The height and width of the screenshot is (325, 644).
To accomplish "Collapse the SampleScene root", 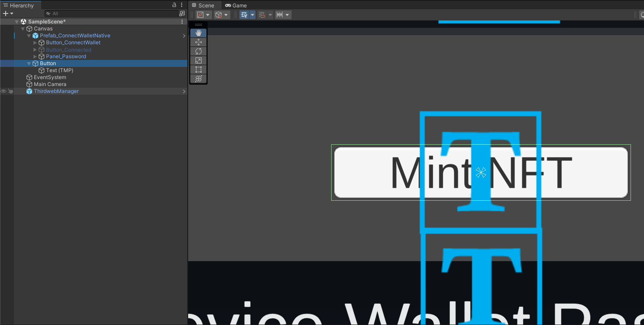I will (17, 22).
